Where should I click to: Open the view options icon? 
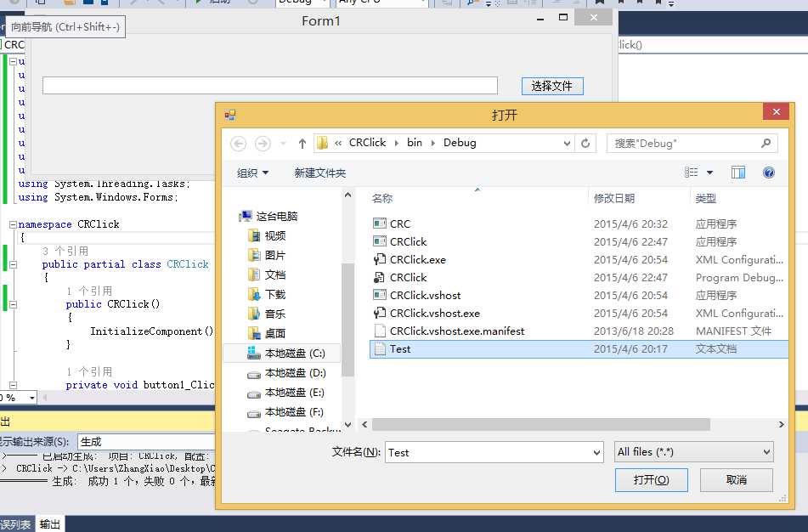pos(691,173)
